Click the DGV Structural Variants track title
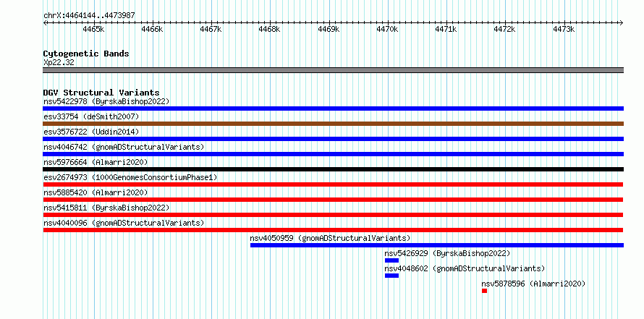The image size is (644, 319). click(x=101, y=93)
